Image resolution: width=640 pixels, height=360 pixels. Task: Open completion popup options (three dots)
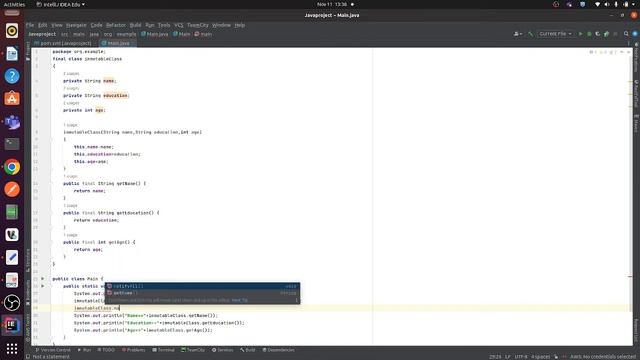[x=296, y=300]
